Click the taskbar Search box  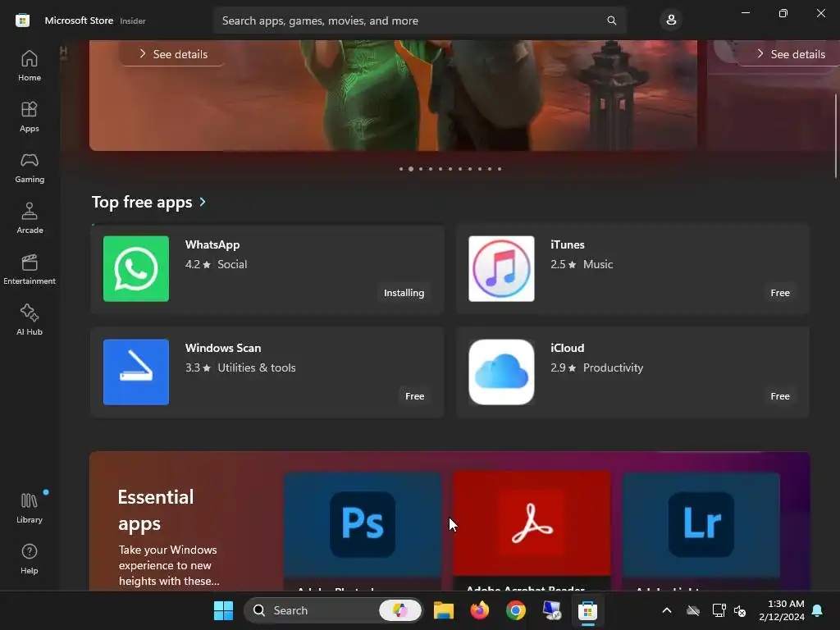tap(333, 610)
